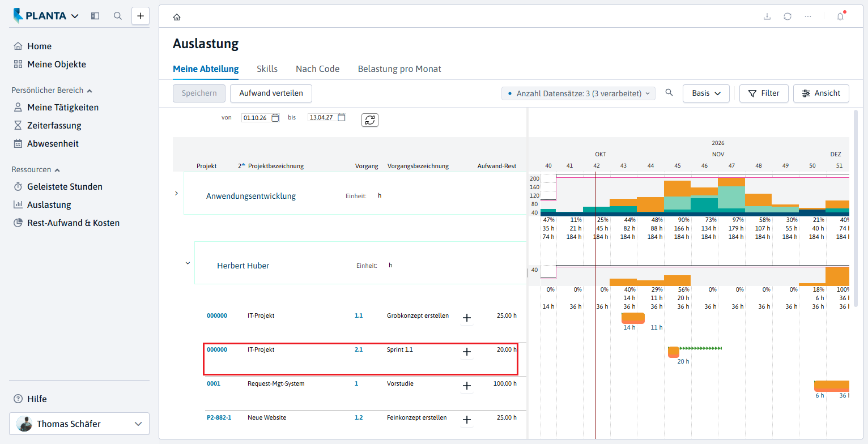Viewport: 868px width, 444px height.
Task: Click the plus button beside PLANTA logo
Action: [x=141, y=16]
